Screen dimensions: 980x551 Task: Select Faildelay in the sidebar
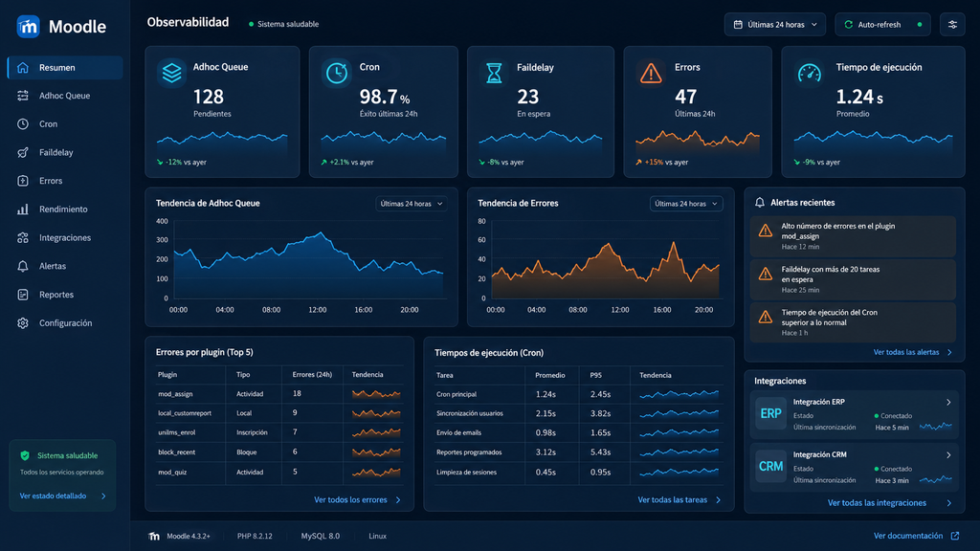pos(65,152)
